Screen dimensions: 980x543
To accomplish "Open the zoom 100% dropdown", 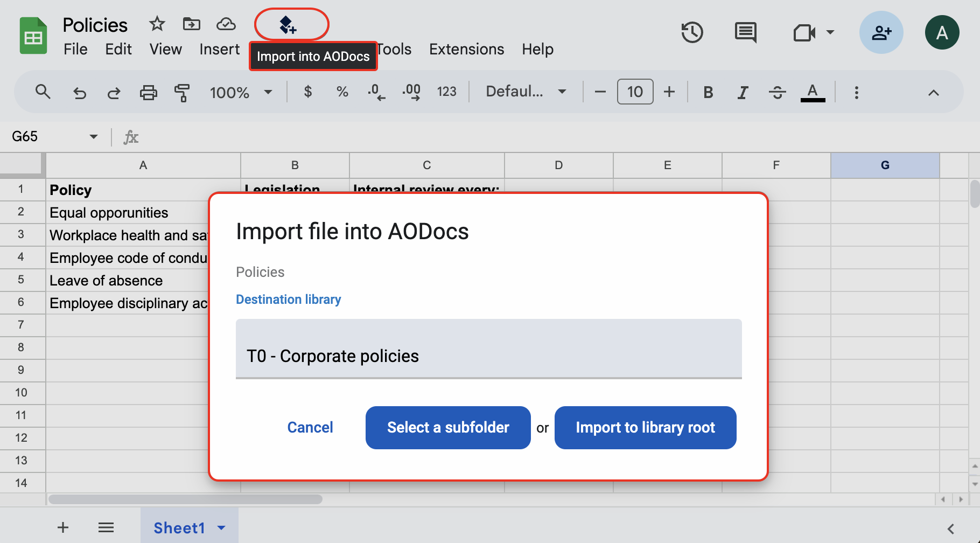I will pos(241,92).
